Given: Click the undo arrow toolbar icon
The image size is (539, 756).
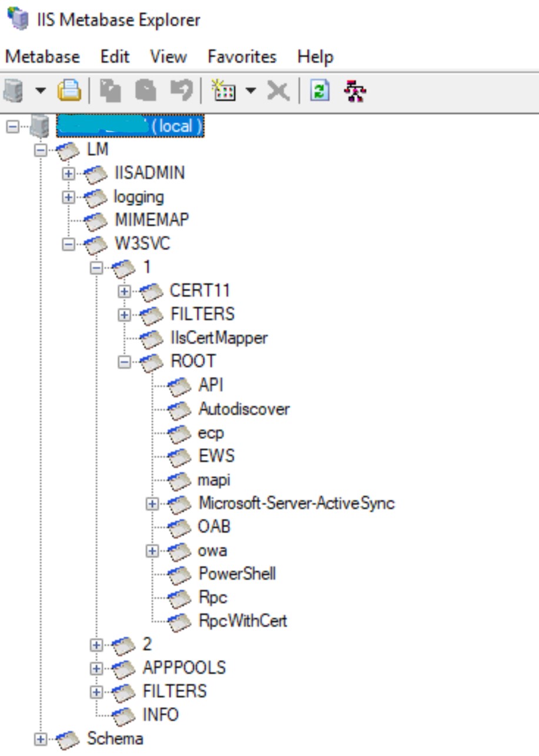Looking at the screenshot, I should tap(181, 91).
